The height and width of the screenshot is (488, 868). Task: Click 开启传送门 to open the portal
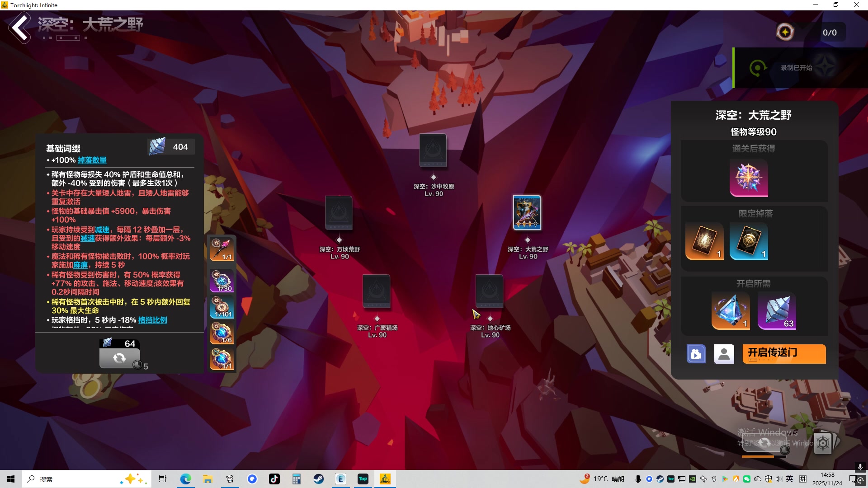coord(783,354)
